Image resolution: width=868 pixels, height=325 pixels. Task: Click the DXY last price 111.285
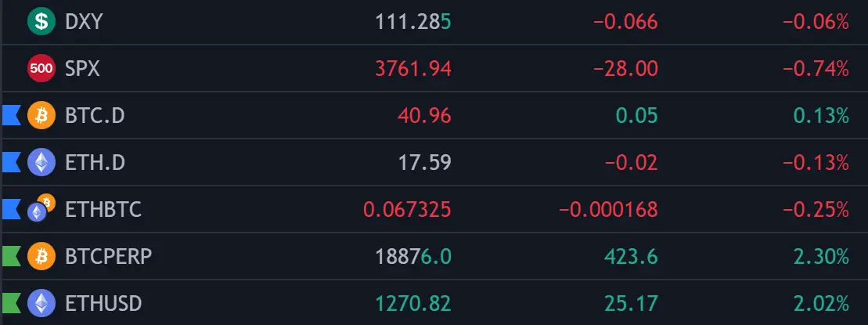coord(413,22)
